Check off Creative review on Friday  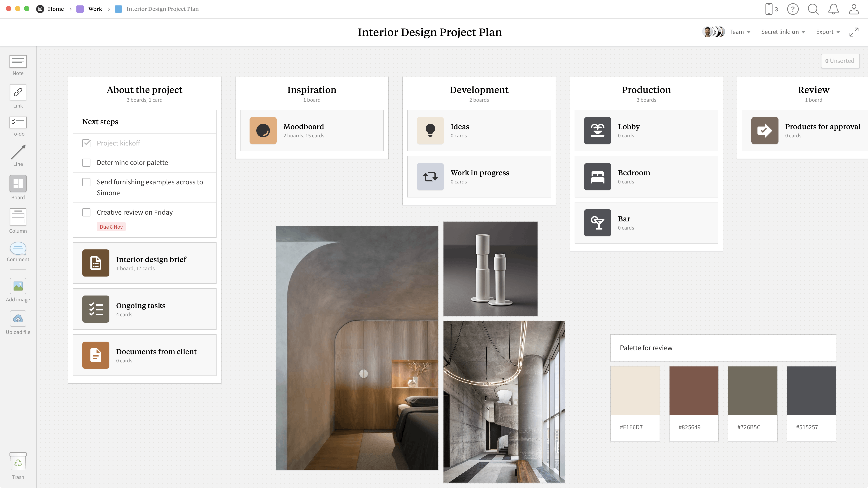87,212
